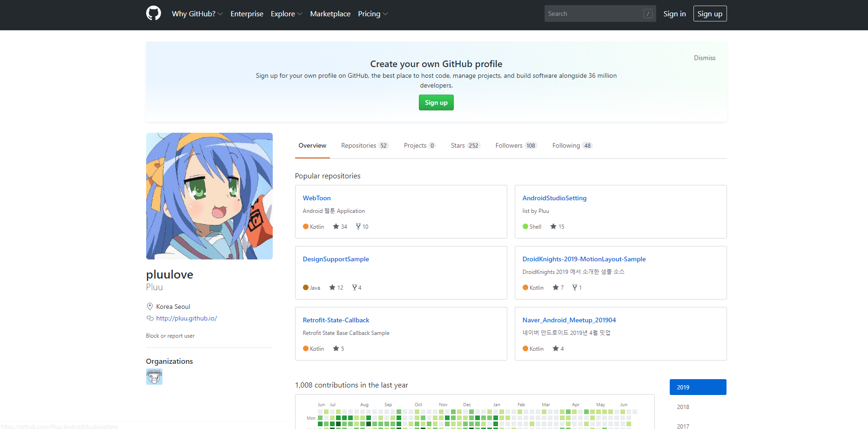Switch to the Repositories tab
868x429 pixels.
(x=365, y=145)
